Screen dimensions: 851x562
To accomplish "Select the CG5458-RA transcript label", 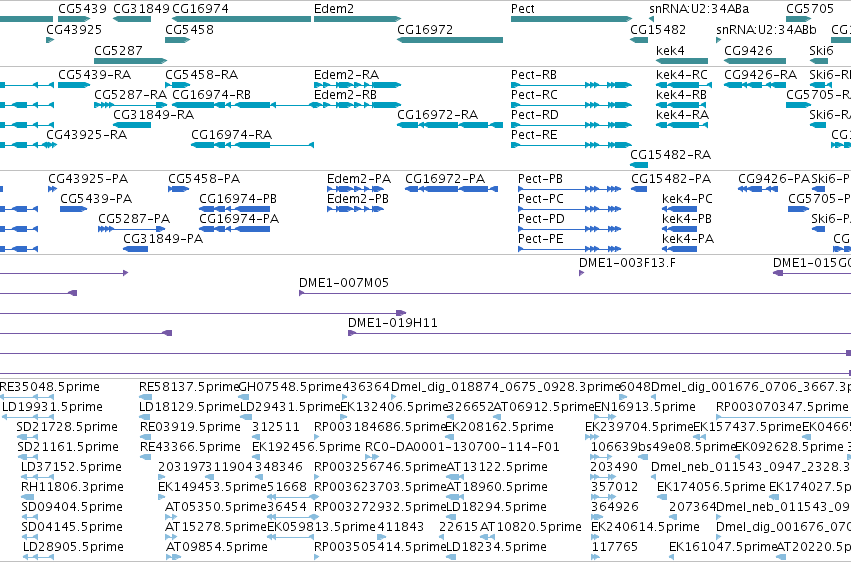I will pos(201,74).
